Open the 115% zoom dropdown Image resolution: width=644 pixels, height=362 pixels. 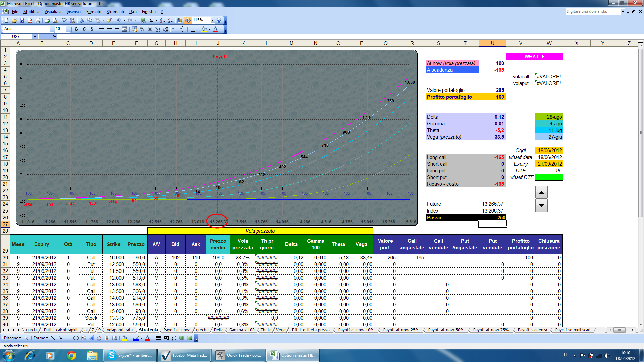[x=213, y=20]
